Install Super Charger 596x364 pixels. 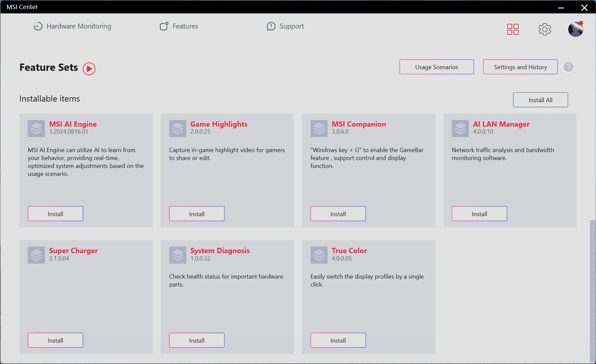tap(56, 340)
